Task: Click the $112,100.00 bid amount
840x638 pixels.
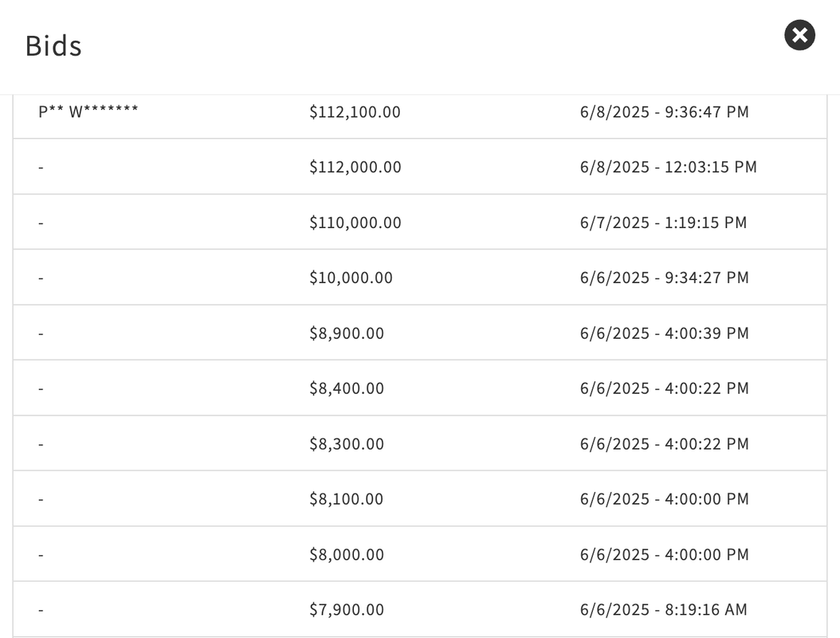Action: (355, 112)
